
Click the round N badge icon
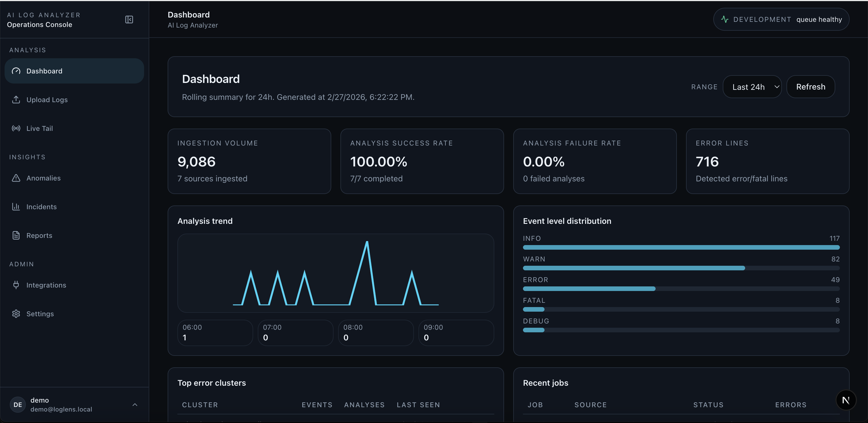(x=845, y=400)
